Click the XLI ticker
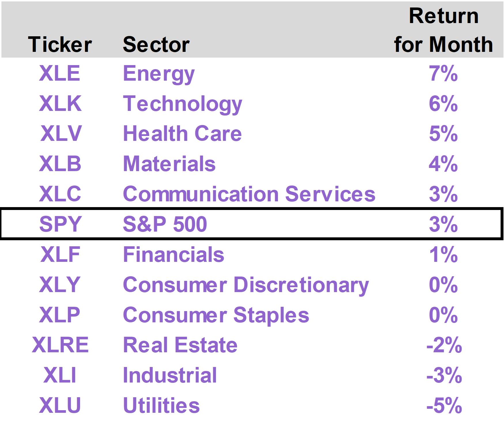This screenshot has height=422, width=504. pos(60,375)
